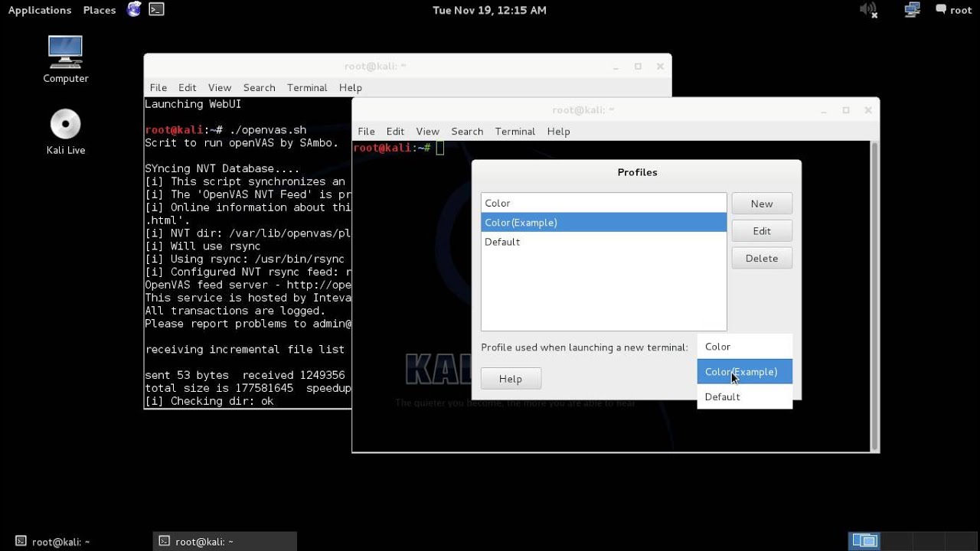Open the network connections icon
Image resolution: width=980 pixels, height=551 pixels.
(912, 10)
